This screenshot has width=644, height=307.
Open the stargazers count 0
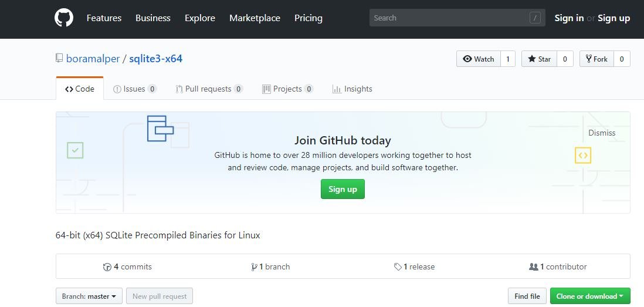click(565, 59)
